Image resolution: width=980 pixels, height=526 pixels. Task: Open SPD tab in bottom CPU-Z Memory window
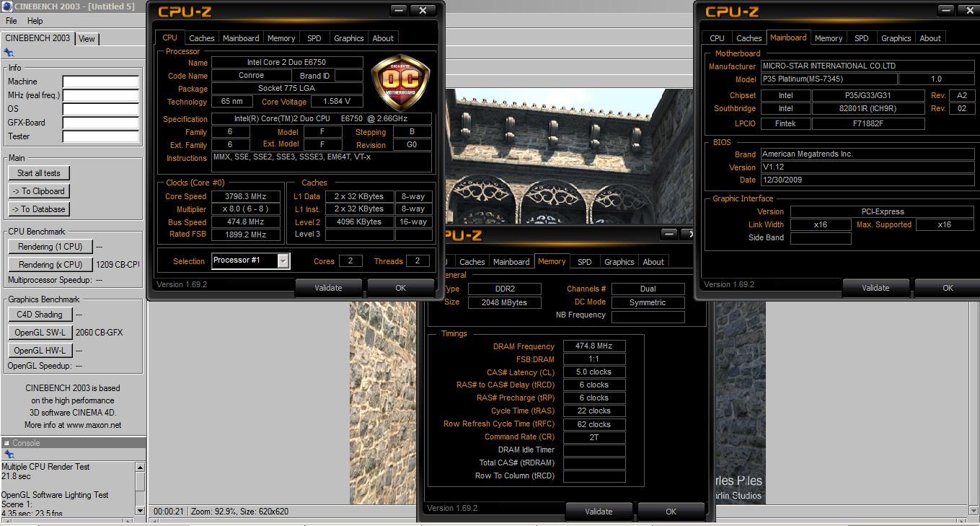tap(585, 262)
